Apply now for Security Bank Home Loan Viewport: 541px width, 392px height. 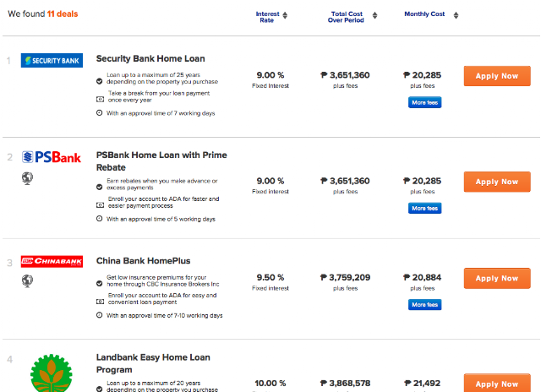tap(497, 76)
